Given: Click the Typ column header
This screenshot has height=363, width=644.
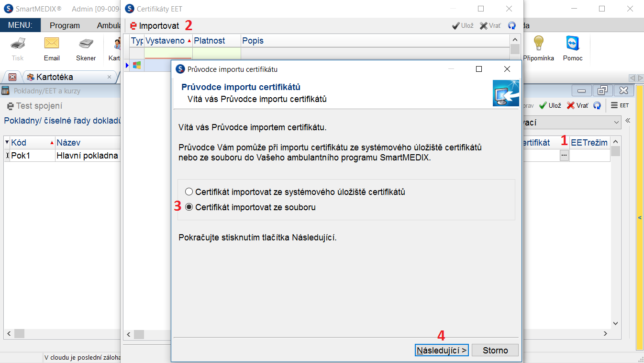Looking at the screenshot, I should tap(137, 41).
